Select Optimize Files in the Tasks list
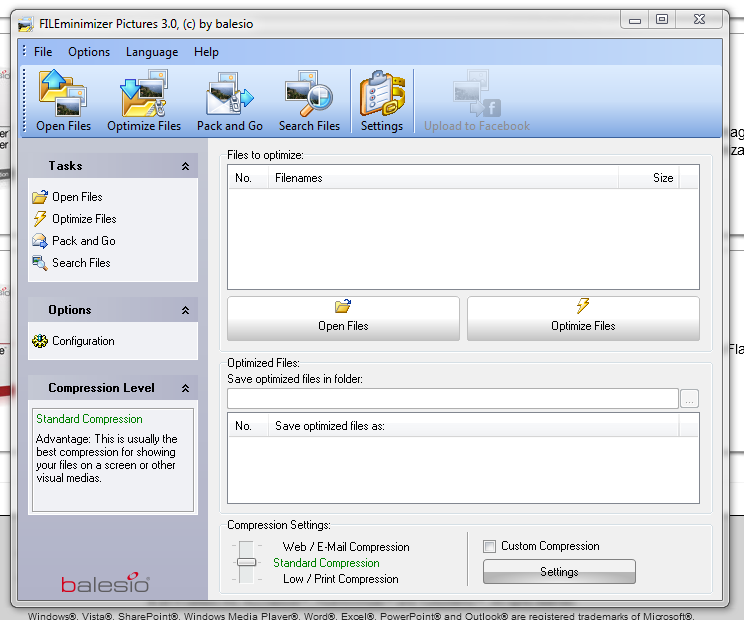Image resolution: width=744 pixels, height=620 pixels. coord(84,219)
